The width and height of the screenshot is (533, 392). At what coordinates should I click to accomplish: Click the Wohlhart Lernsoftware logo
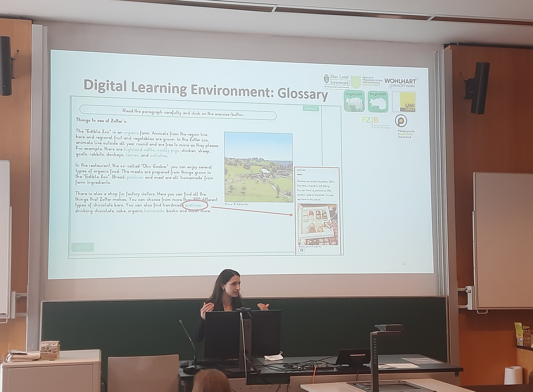pyautogui.click(x=400, y=83)
